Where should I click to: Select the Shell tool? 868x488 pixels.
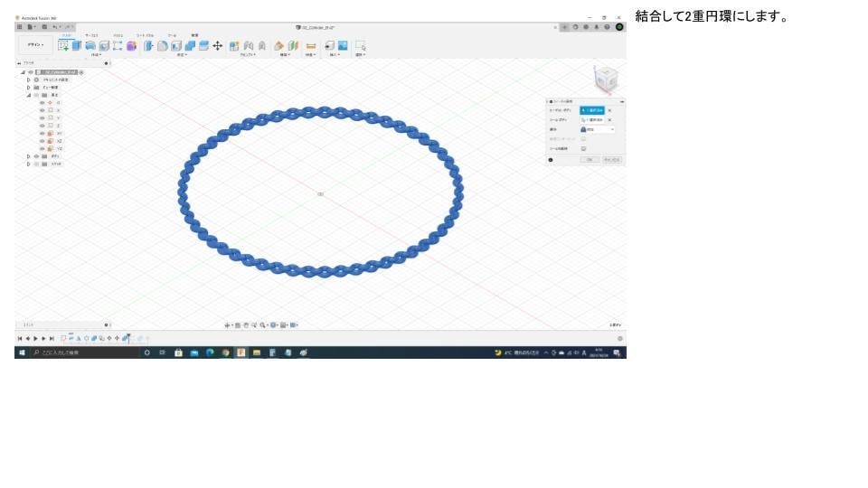click(x=176, y=46)
